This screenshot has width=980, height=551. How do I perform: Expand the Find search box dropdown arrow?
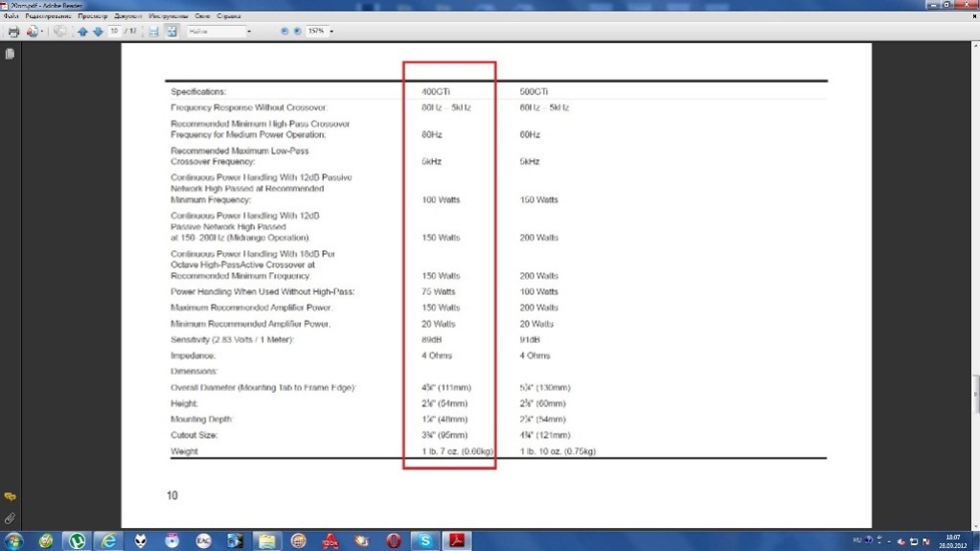[249, 32]
